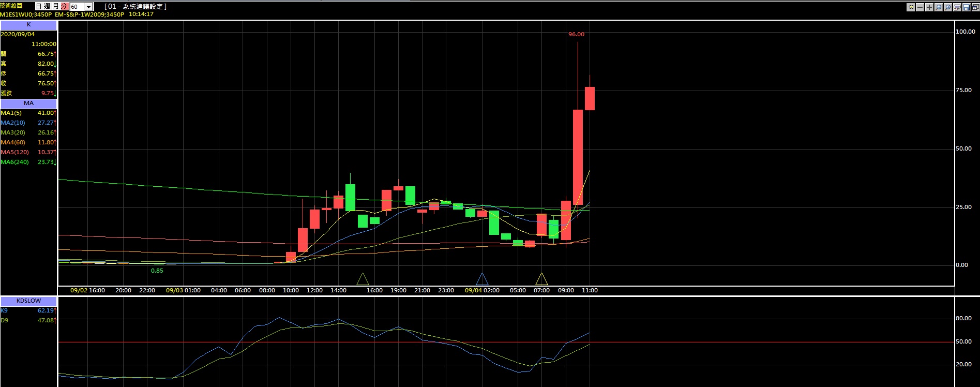The width and height of the screenshot is (980, 387).
Task: Click the yellow triangle marker near 16:00
Action: [x=363, y=279]
